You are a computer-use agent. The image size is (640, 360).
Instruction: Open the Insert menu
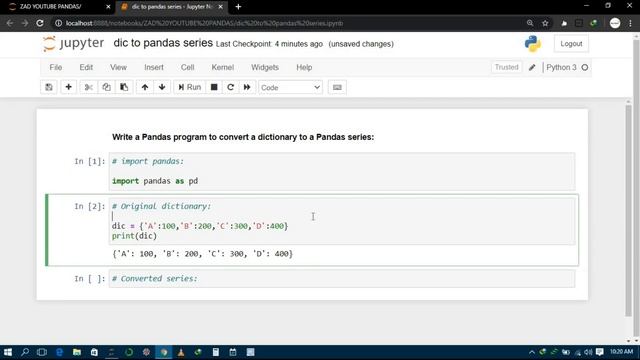(x=154, y=67)
